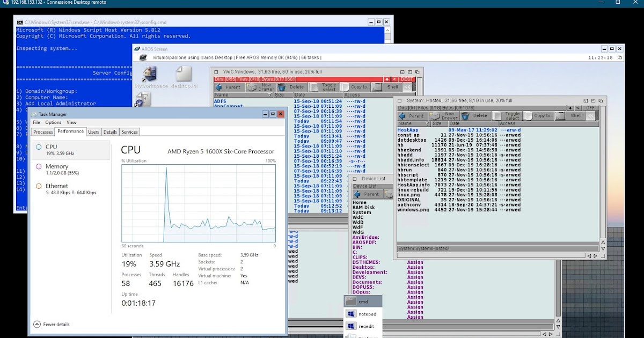Open the Options menu in Task Manager

point(54,122)
